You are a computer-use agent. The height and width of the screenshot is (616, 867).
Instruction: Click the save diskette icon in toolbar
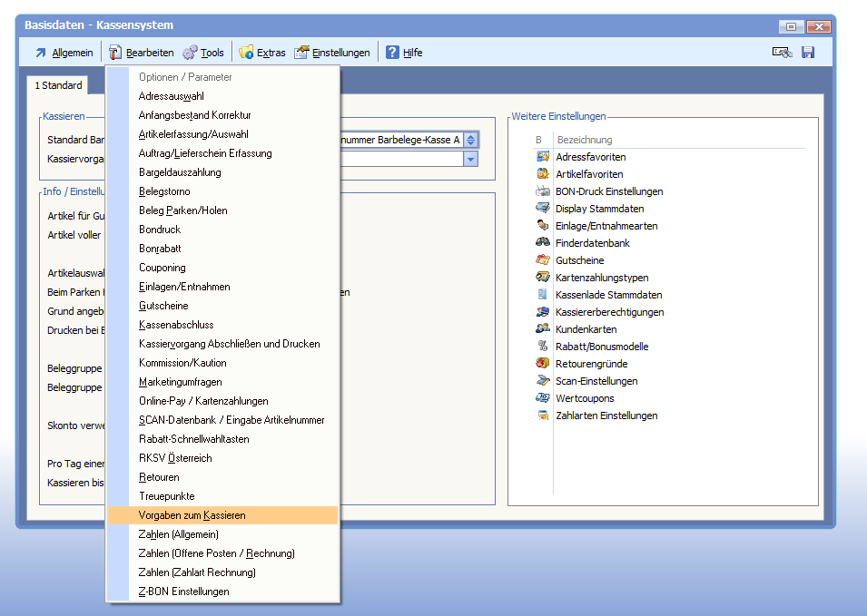(807, 53)
